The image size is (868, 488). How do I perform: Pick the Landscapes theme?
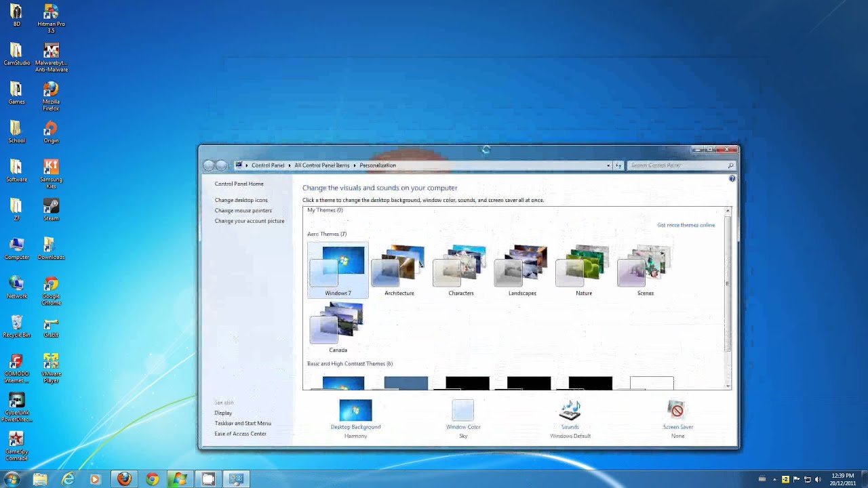(522, 270)
